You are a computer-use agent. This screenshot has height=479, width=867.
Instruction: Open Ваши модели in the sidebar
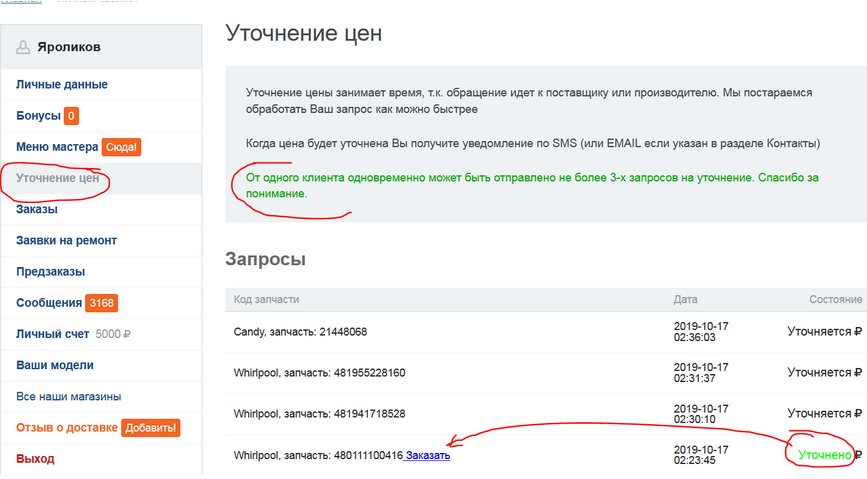pos(55,365)
